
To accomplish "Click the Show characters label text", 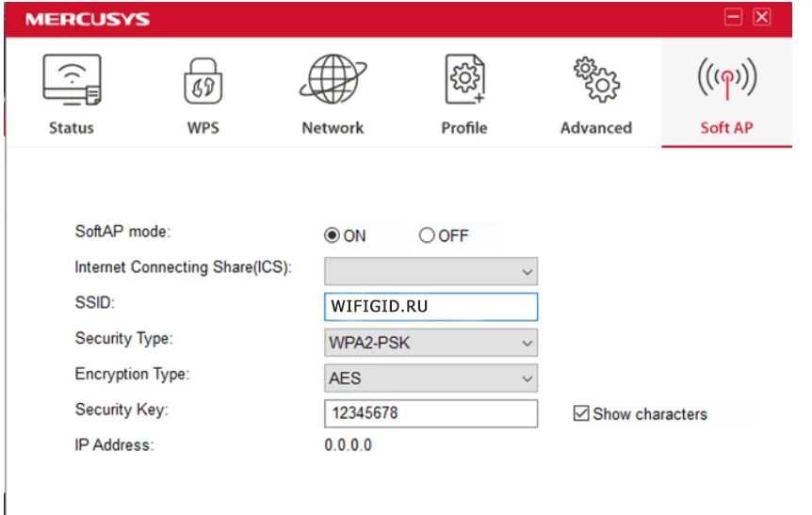I will 650,414.
